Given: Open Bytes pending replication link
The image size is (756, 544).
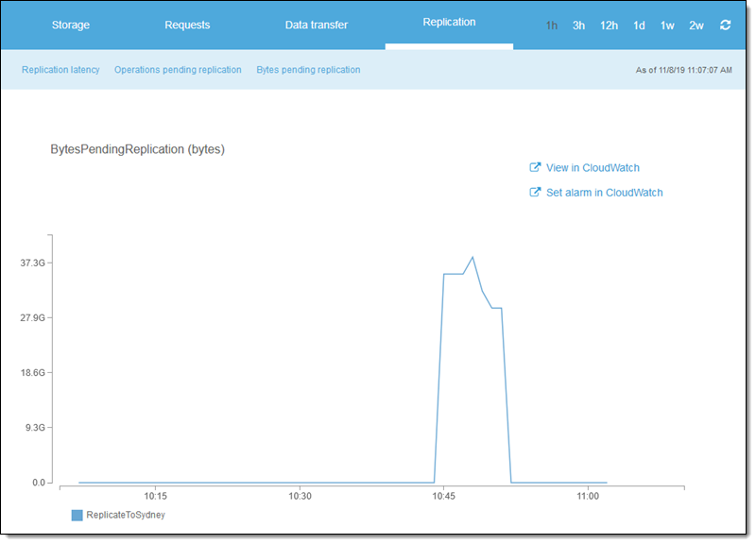Looking at the screenshot, I should pyautogui.click(x=308, y=70).
